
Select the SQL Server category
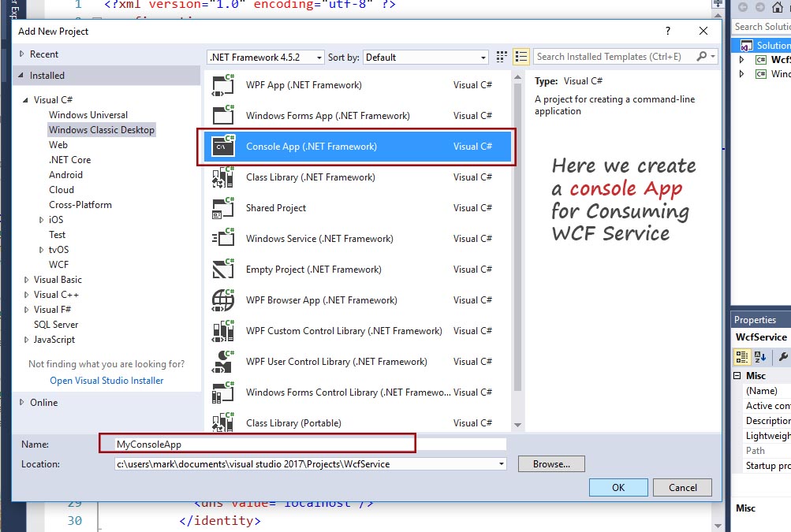[56, 325]
